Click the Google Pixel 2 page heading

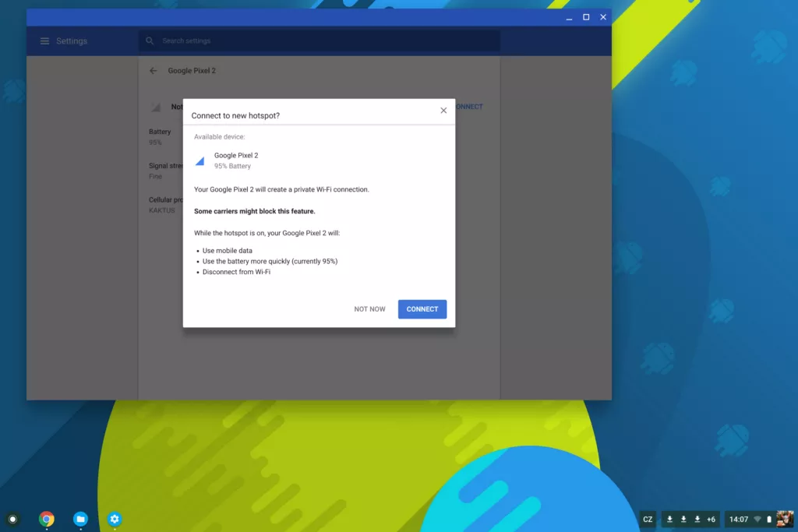click(x=192, y=71)
